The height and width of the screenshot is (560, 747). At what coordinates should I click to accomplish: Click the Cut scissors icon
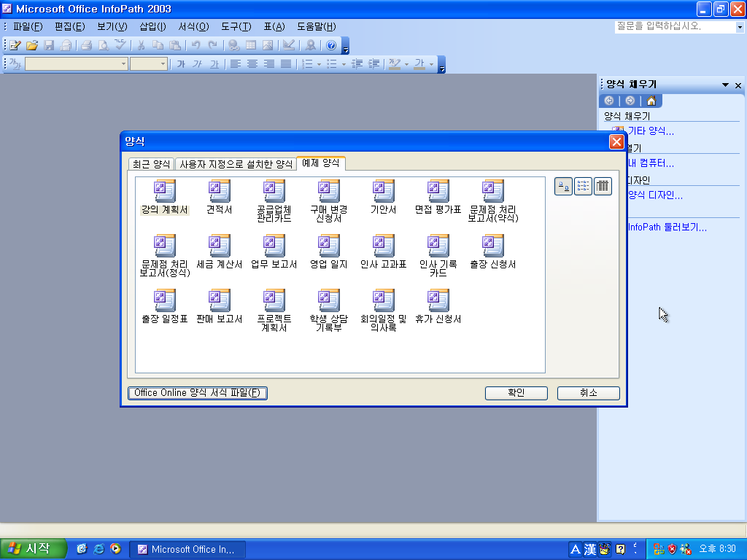(141, 45)
